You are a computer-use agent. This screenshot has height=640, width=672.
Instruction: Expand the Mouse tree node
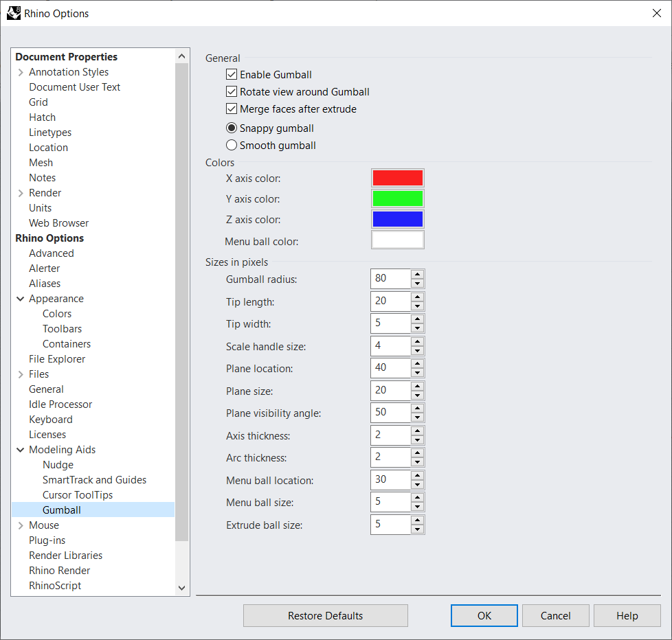tap(21, 525)
